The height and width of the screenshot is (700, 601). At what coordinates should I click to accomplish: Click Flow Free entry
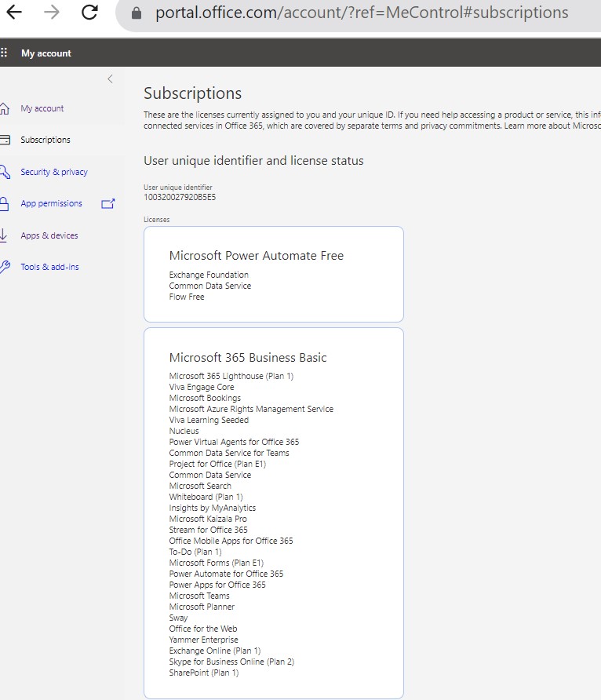click(x=187, y=297)
